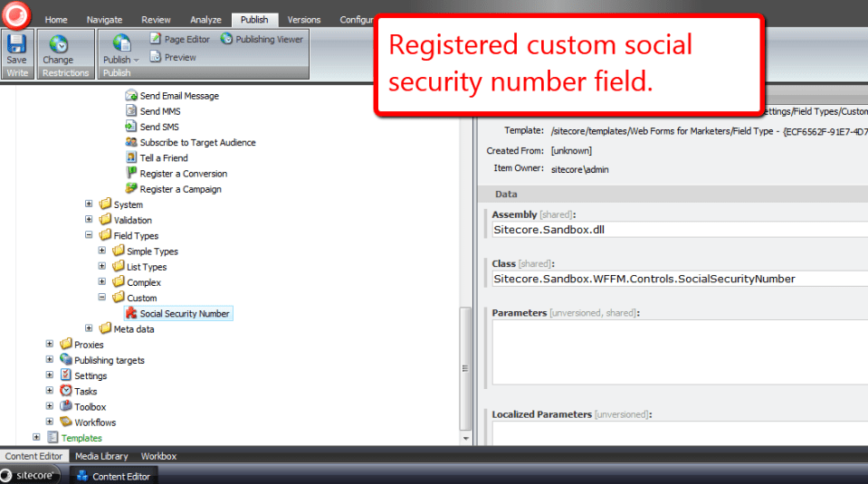
Task: Click the Preview button icon
Action: [x=156, y=56]
